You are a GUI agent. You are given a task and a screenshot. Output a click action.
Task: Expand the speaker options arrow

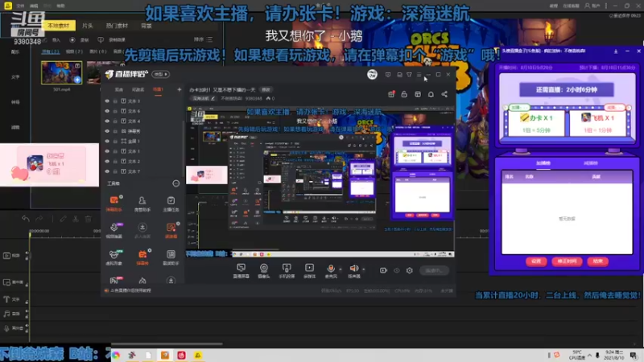pos(364,269)
